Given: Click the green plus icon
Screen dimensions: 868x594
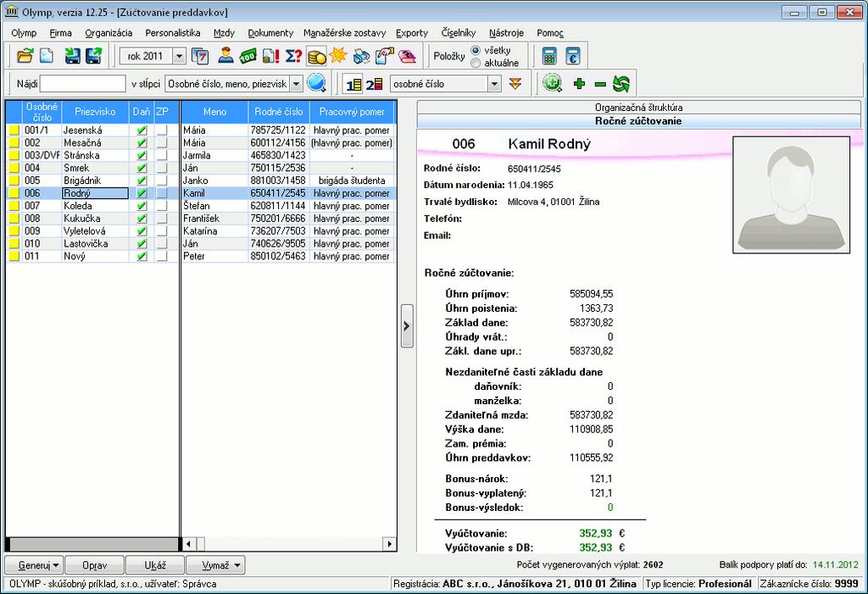Looking at the screenshot, I should tap(580, 84).
